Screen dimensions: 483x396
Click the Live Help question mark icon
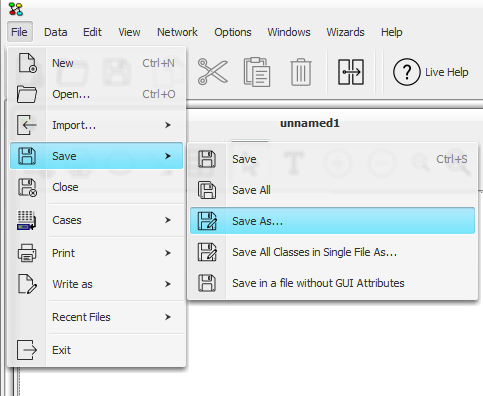(406, 72)
